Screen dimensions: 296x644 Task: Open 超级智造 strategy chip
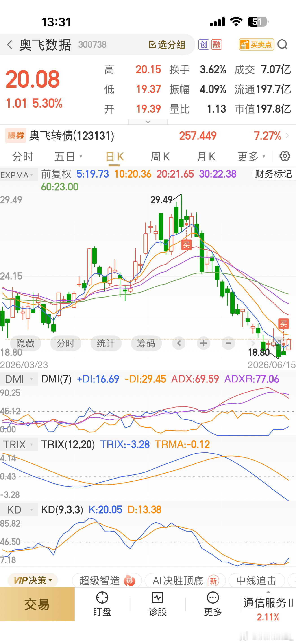point(107,580)
